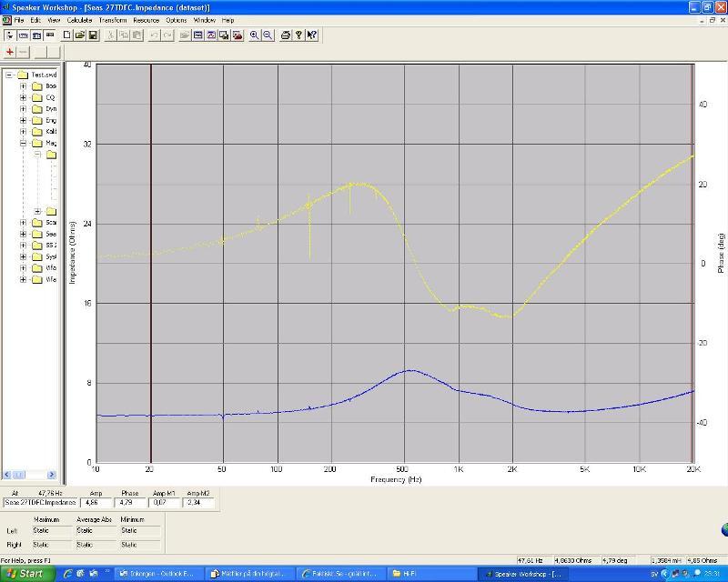
Task: Click Speaker Workshop taskbar button
Action: point(524,574)
